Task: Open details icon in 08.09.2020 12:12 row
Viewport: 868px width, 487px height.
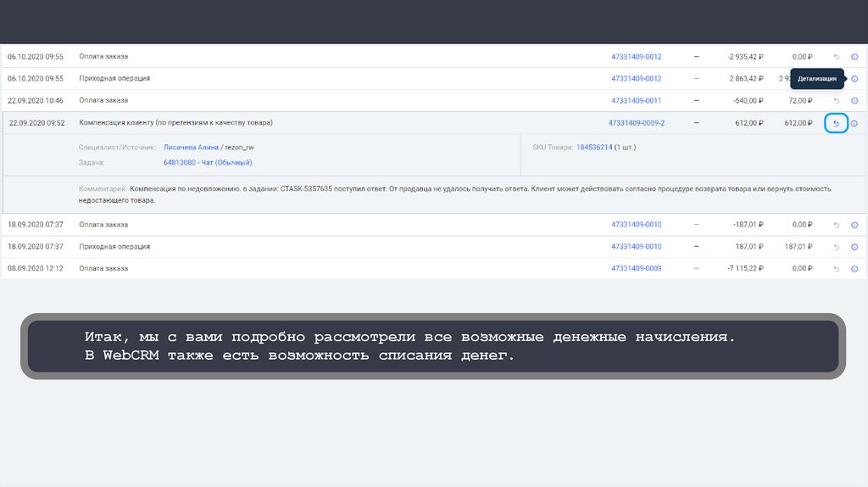Action: point(854,269)
